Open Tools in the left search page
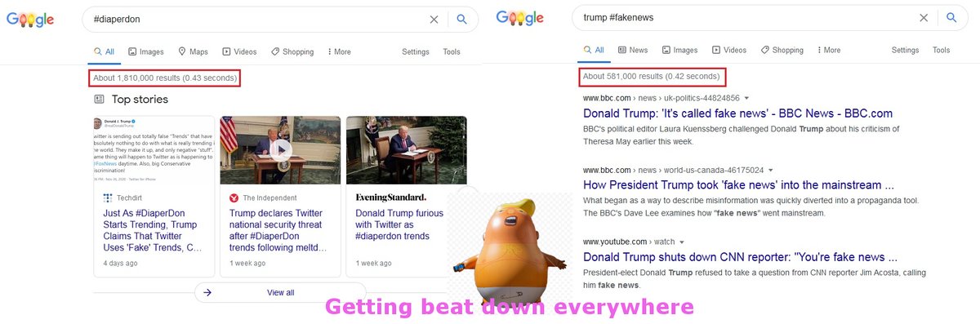 [x=452, y=51]
